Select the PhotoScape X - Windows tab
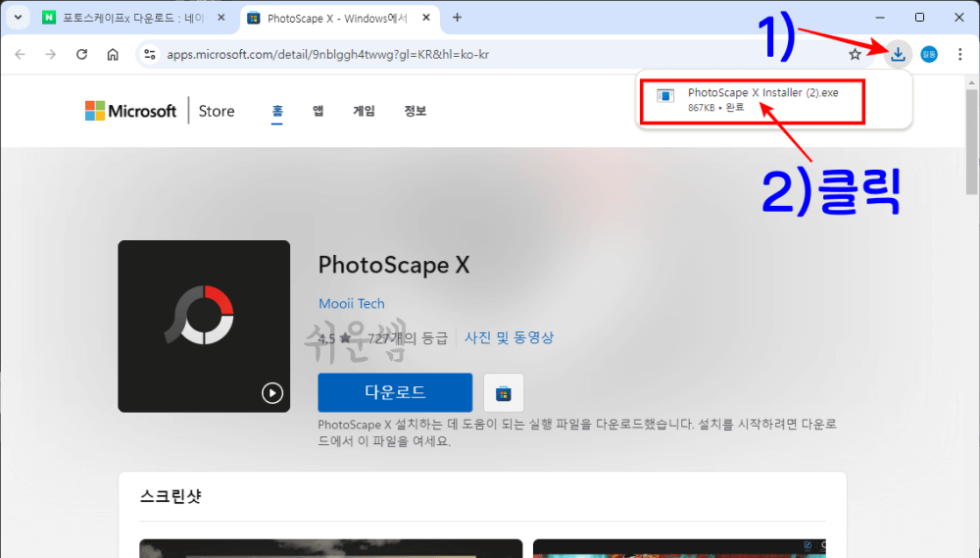980x558 pixels. pos(337,18)
